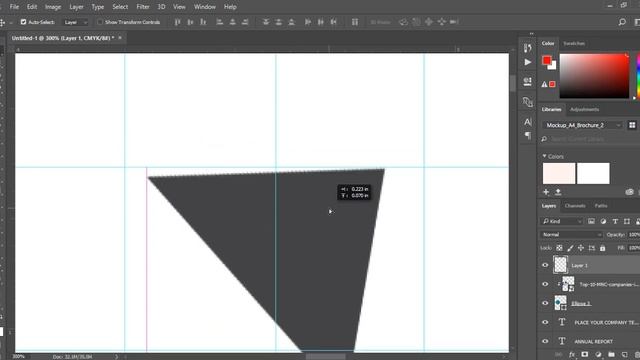Viewport: 640px width, 360px height.
Task: Toggle the Auto-Select checkbox
Action: (x=23, y=22)
